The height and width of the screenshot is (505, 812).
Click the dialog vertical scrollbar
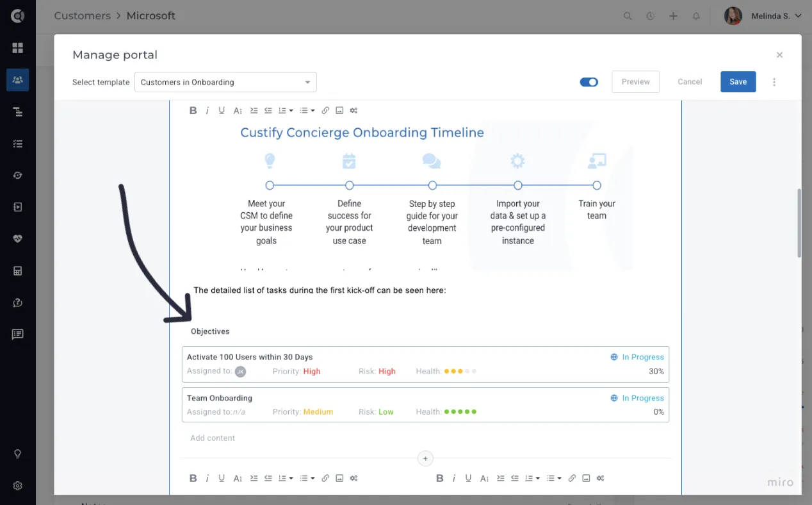pyautogui.click(x=799, y=223)
